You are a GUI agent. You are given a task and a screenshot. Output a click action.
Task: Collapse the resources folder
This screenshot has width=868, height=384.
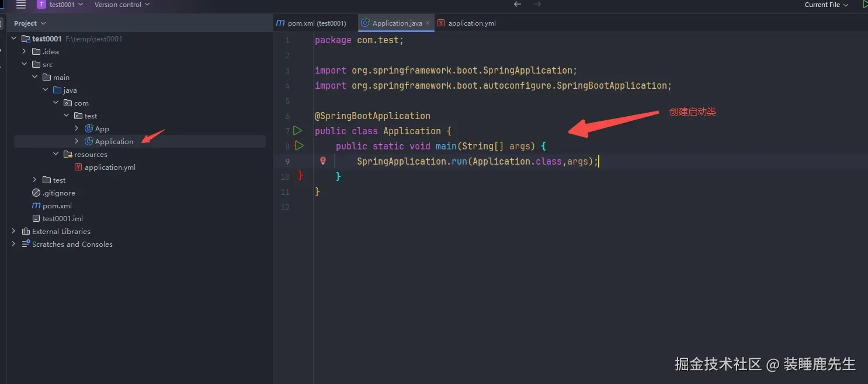pyautogui.click(x=55, y=155)
